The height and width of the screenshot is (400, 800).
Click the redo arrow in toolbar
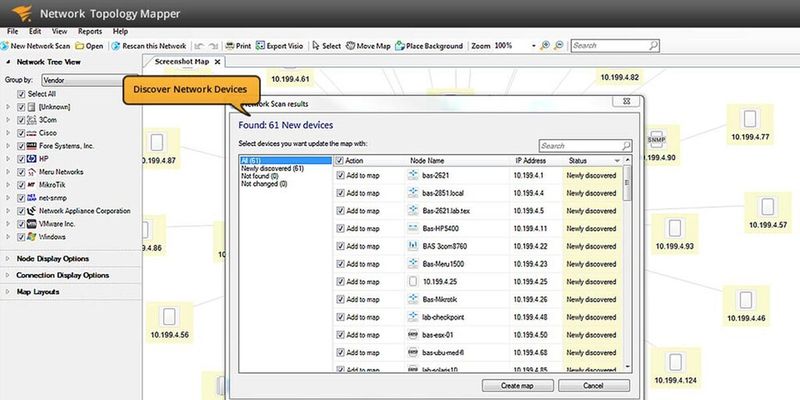213,46
